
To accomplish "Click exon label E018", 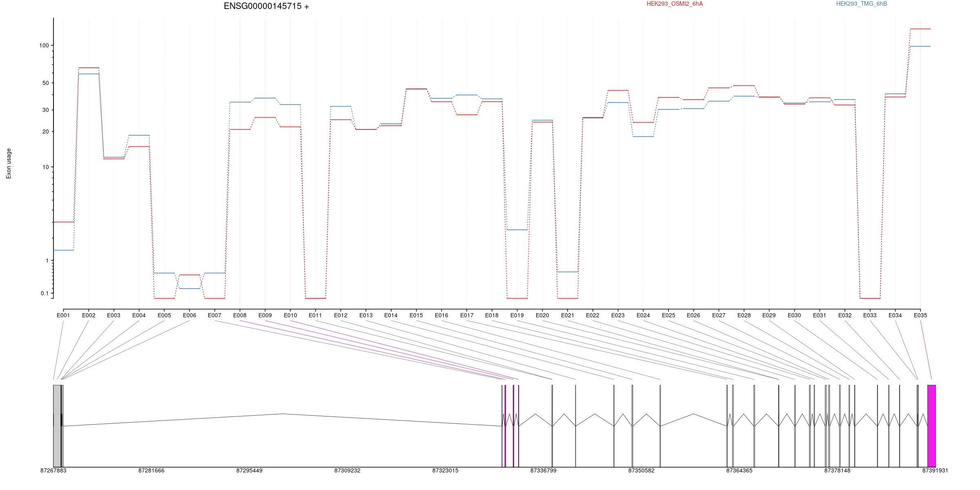I will [x=492, y=315].
